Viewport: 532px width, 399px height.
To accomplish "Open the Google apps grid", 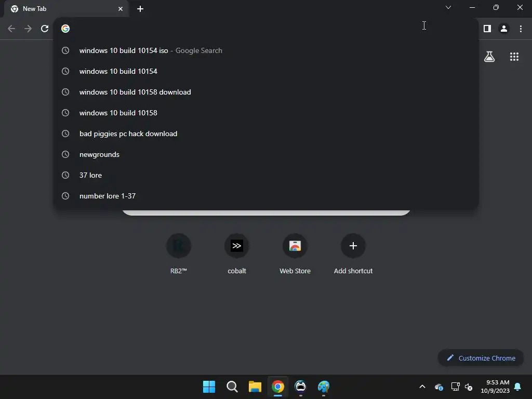I will click(x=514, y=57).
